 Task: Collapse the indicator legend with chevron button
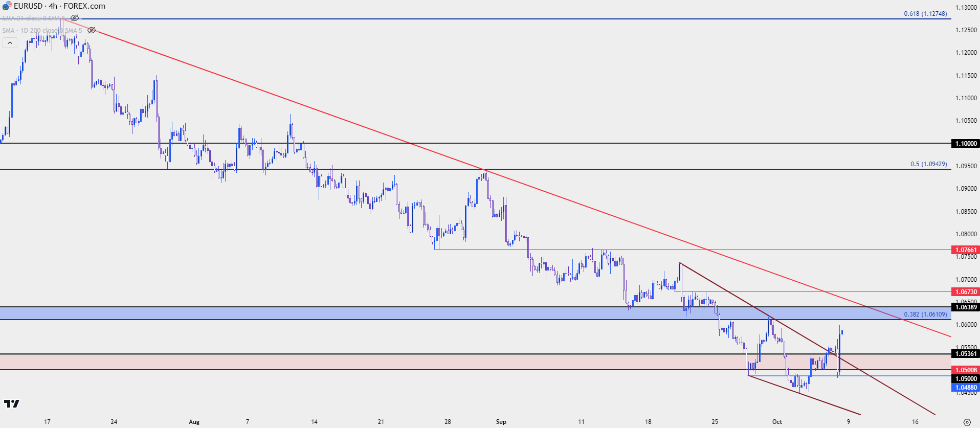coord(10,43)
